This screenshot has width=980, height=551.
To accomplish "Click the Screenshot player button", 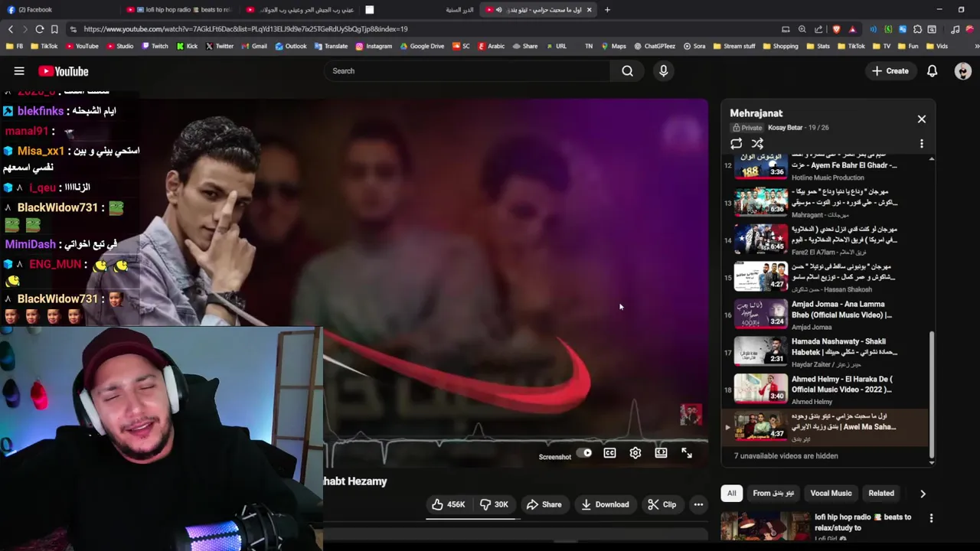I will pyautogui.click(x=555, y=457).
